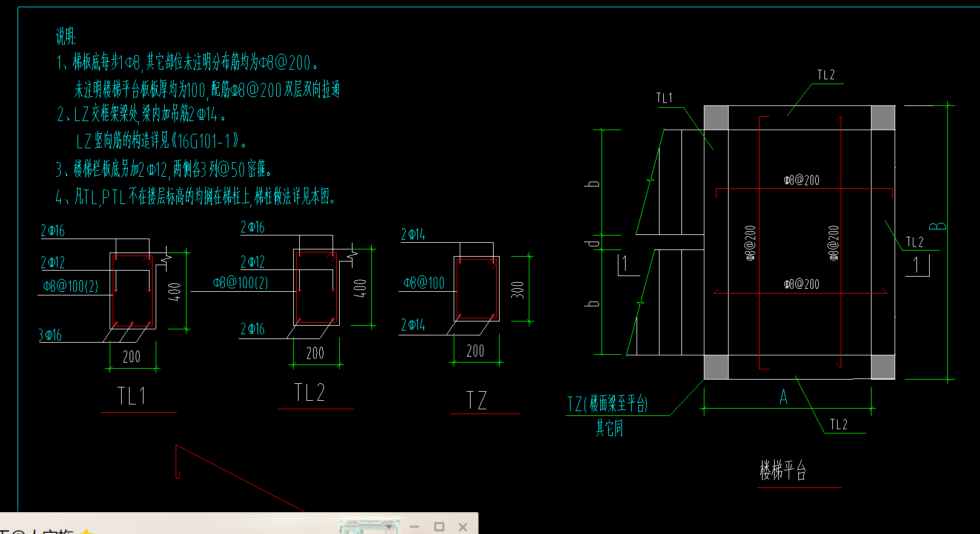Select the '300' height dimension of TZ
The image size is (980, 534).
[517, 291]
